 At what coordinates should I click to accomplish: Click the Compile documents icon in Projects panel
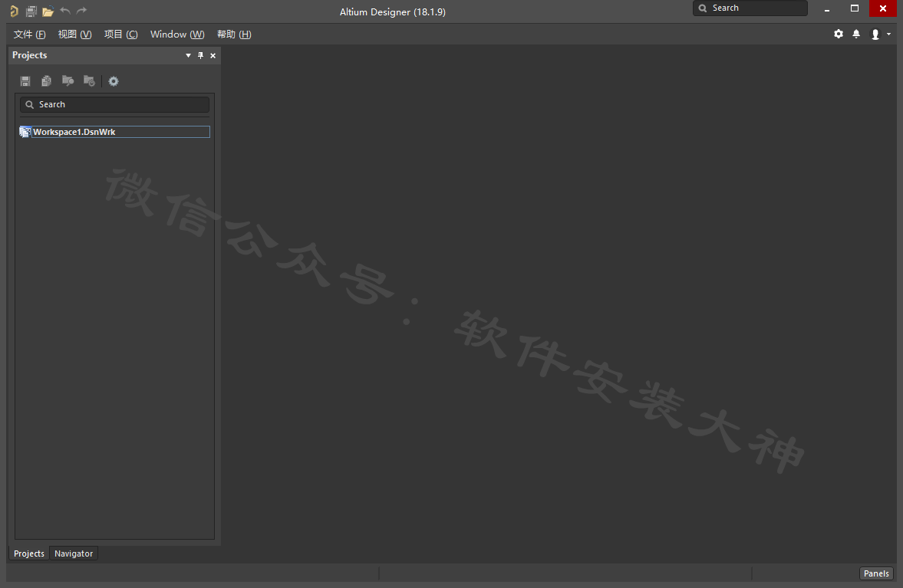pyautogui.click(x=47, y=81)
